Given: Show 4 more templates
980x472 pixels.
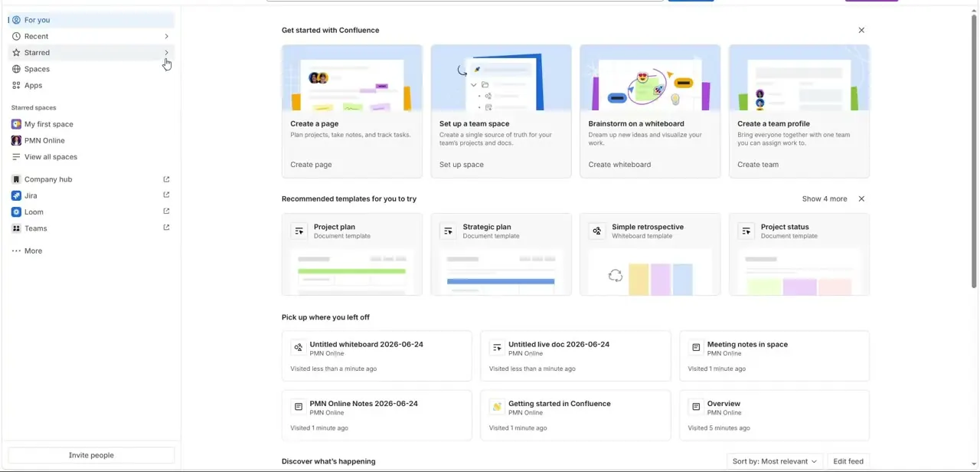Looking at the screenshot, I should pyautogui.click(x=825, y=199).
